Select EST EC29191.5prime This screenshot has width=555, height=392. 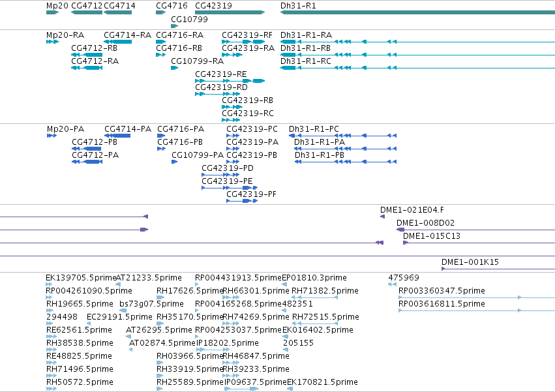119,317
